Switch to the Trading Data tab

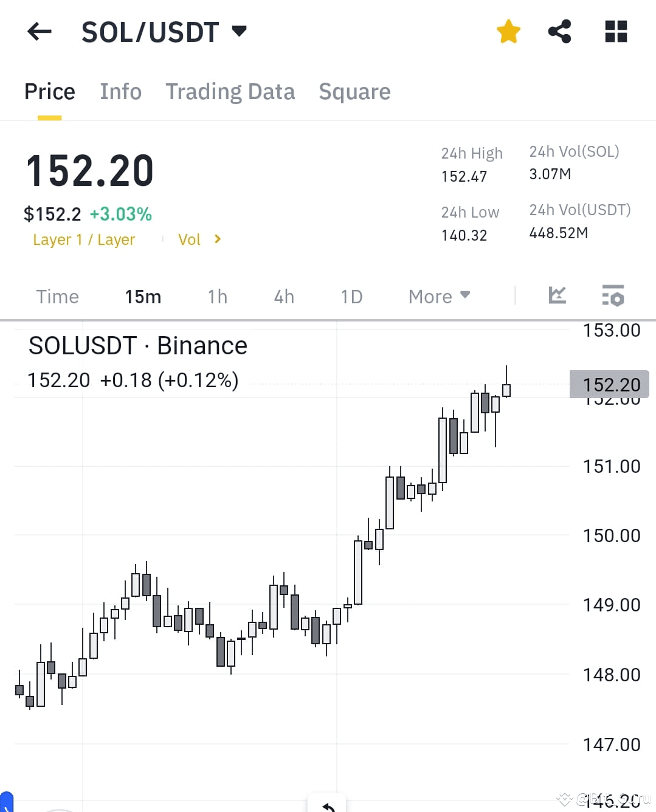coord(230,92)
